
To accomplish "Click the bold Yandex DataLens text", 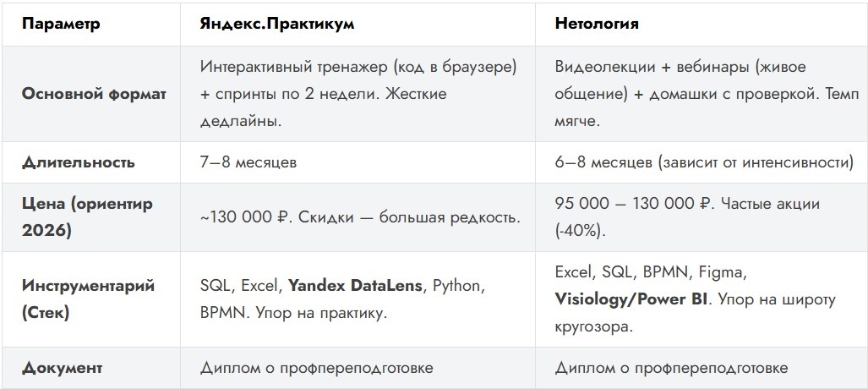I will tap(355, 287).
